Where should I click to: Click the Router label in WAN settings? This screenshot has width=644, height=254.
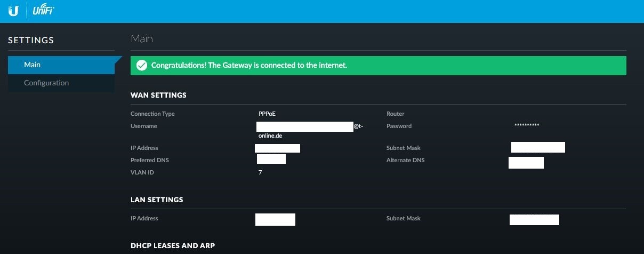pos(395,114)
